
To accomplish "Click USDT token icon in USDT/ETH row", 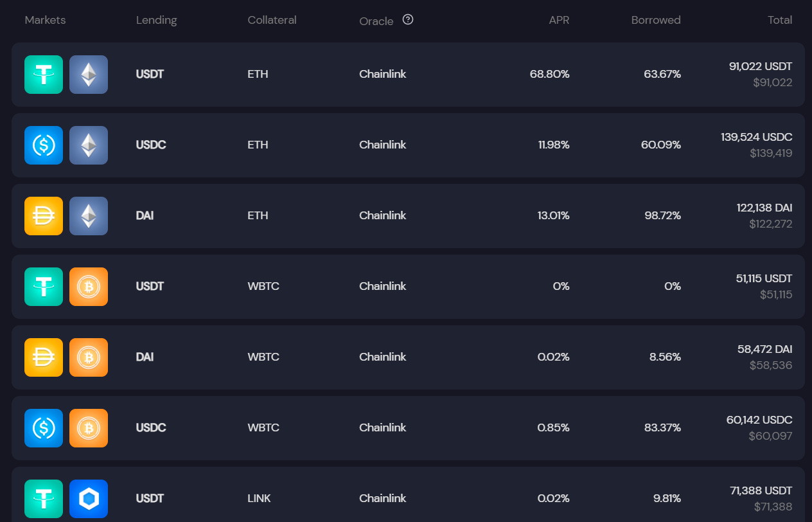I will click(44, 75).
